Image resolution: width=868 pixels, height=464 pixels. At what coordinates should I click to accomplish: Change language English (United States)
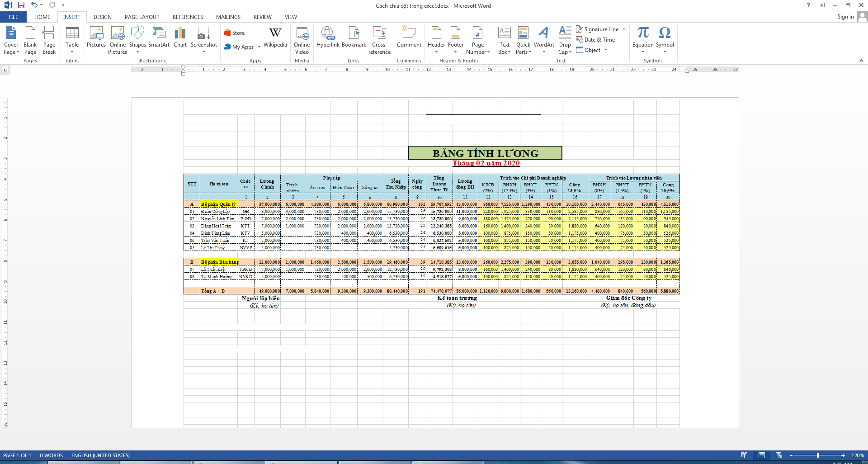[100, 455]
